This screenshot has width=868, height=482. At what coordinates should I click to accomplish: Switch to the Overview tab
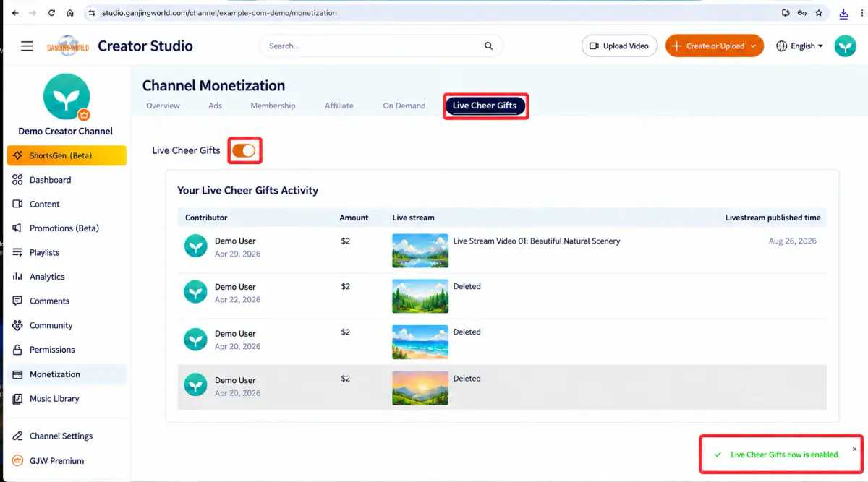pos(163,106)
